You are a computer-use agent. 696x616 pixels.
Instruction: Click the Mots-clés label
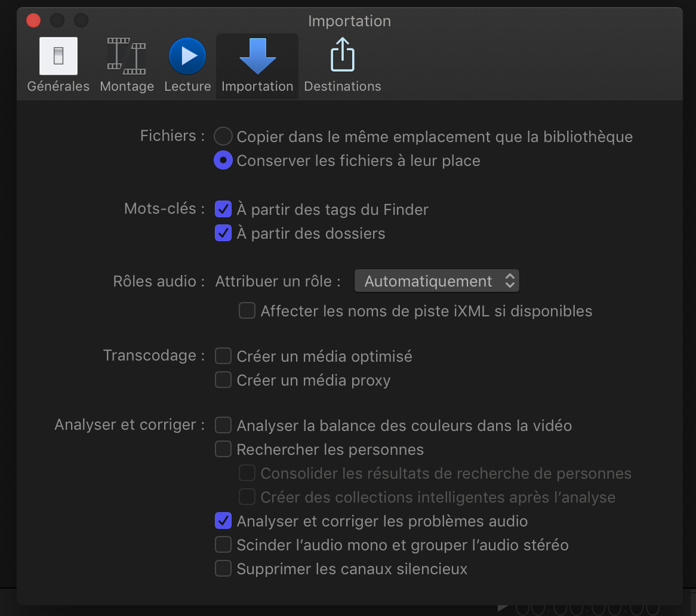coord(164,208)
